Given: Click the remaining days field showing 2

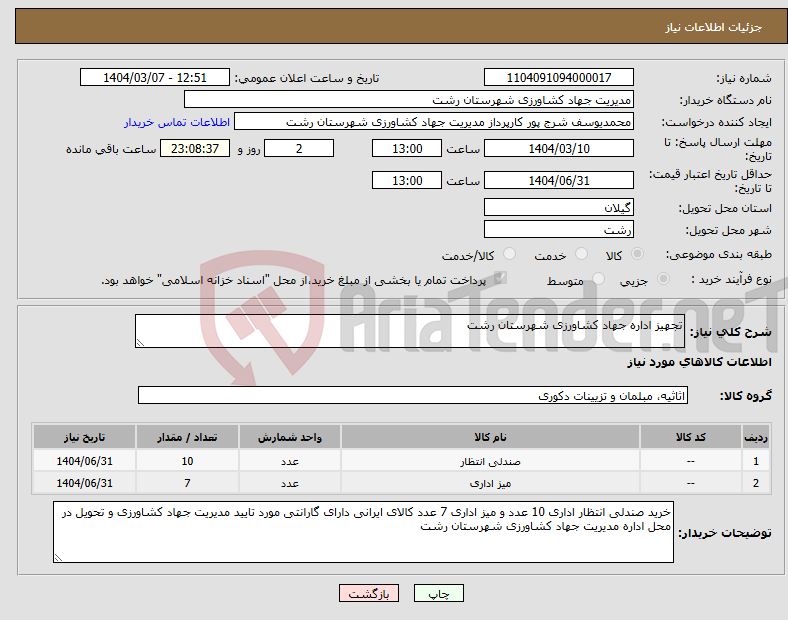Looking at the screenshot, I should (299, 149).
